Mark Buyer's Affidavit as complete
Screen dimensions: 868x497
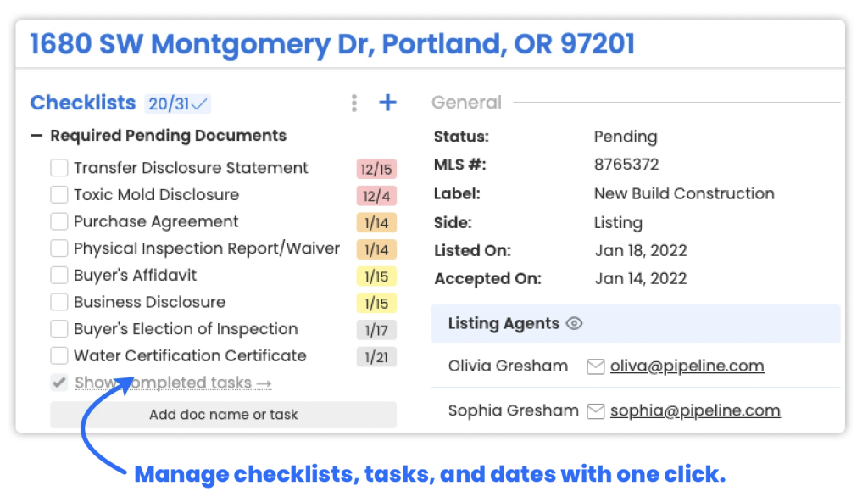coord(59,276)
